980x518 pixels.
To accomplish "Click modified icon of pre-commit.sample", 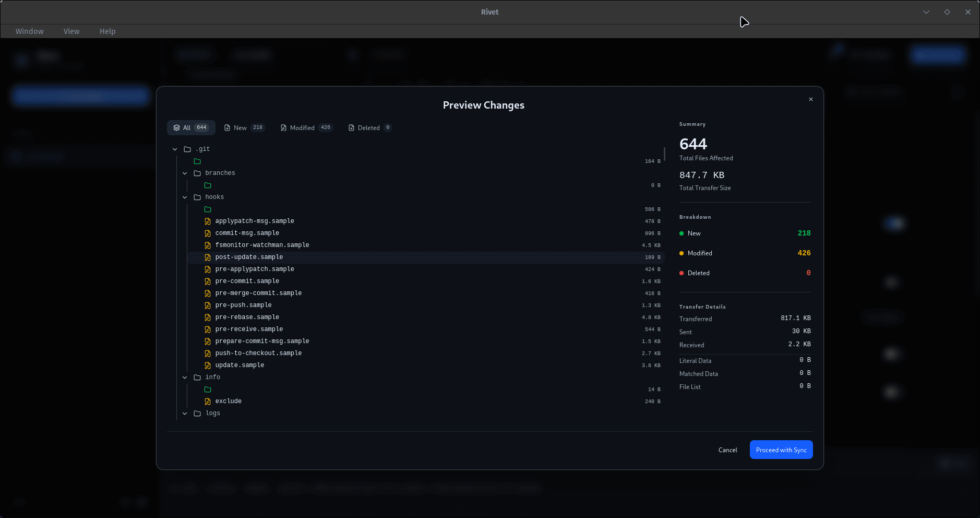I will 208,281.
